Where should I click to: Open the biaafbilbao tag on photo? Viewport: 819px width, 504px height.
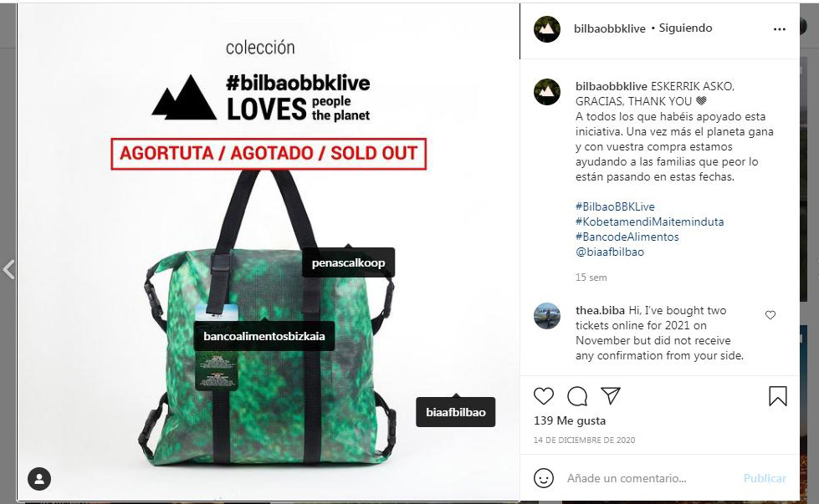point(455,412)
